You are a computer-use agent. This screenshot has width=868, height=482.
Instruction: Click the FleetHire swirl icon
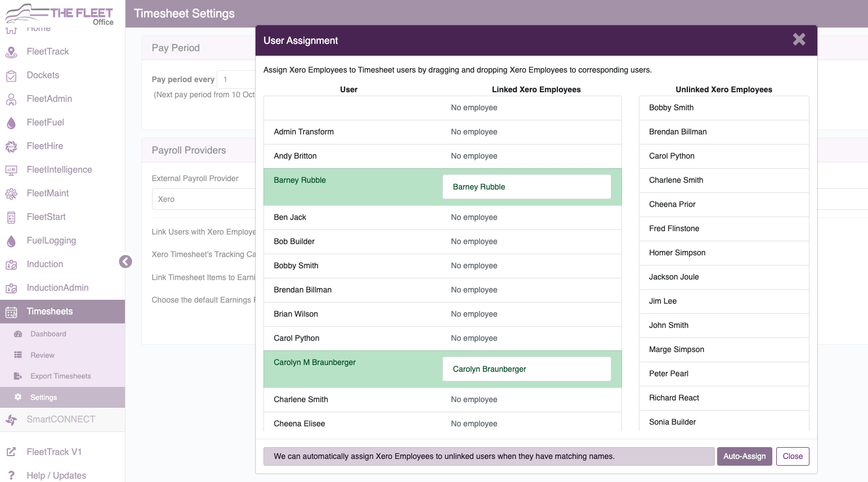(12, 146)
